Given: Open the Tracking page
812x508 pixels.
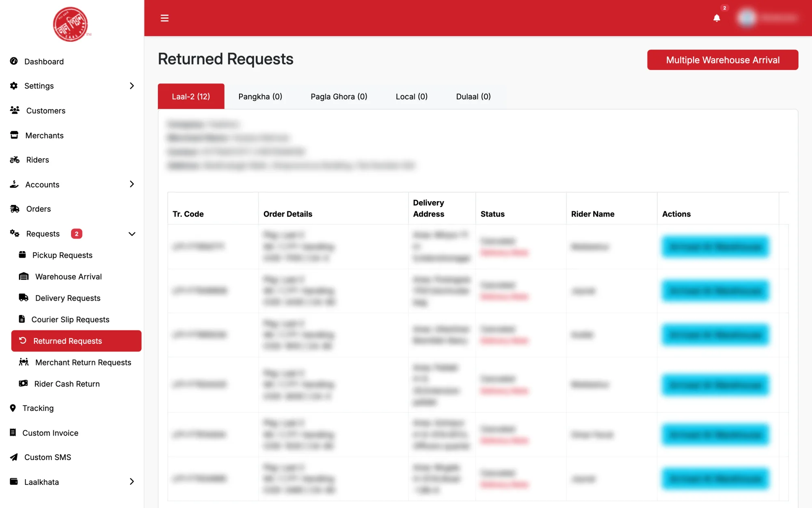Looking at the screenshot, I should tap(38, 408).
